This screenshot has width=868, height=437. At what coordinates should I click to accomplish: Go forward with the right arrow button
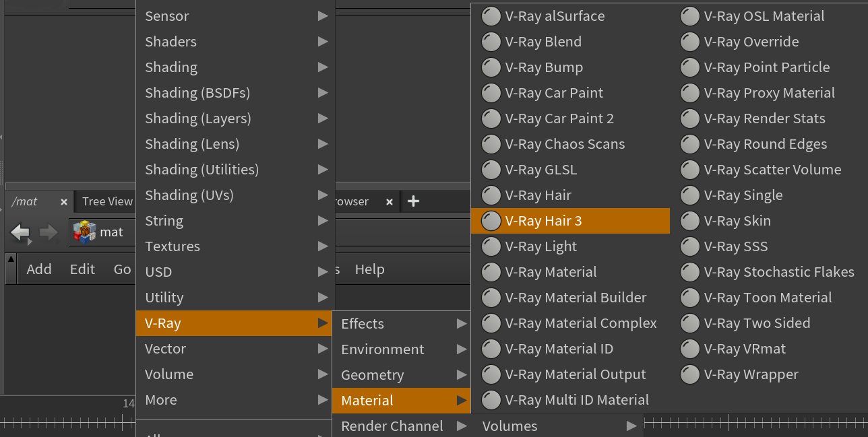coord(49,233)
